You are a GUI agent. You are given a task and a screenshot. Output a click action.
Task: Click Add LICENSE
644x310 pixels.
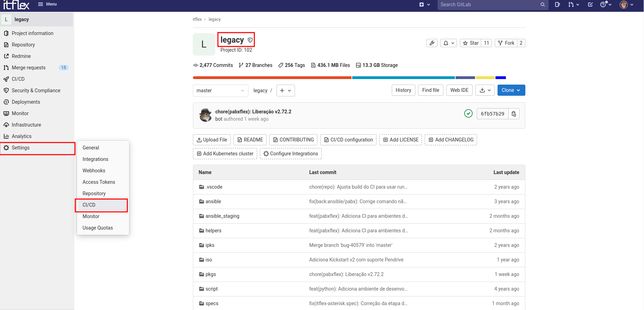pyautogui.click(x=401, y=140)
